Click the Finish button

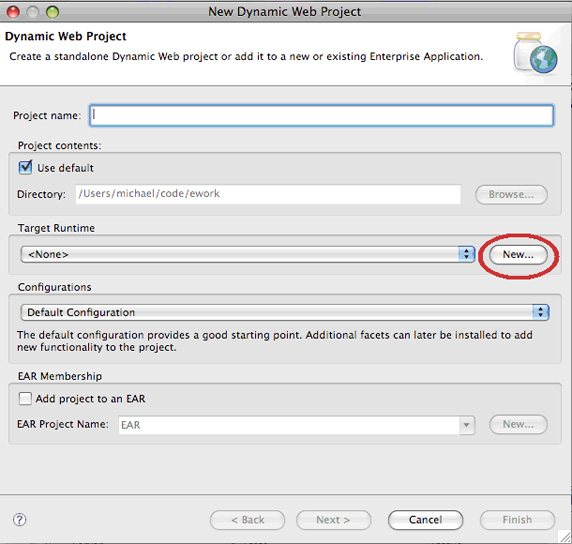tap(517, 520)
